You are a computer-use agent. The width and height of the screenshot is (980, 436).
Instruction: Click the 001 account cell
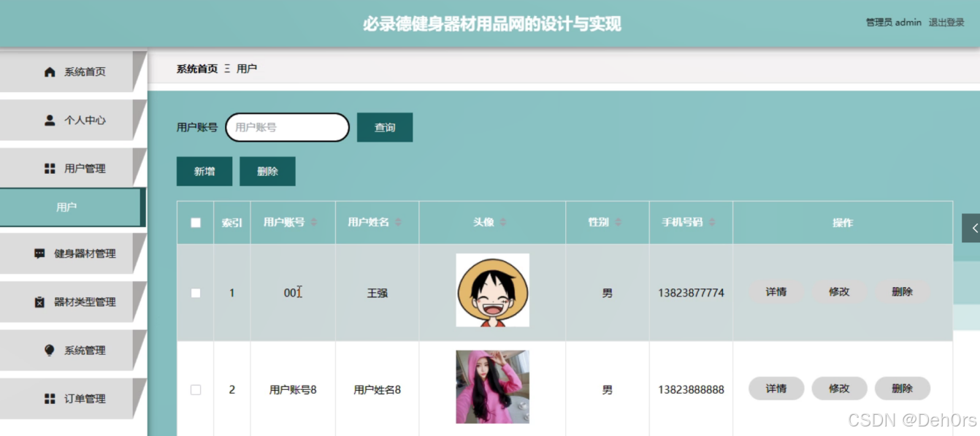292,293
